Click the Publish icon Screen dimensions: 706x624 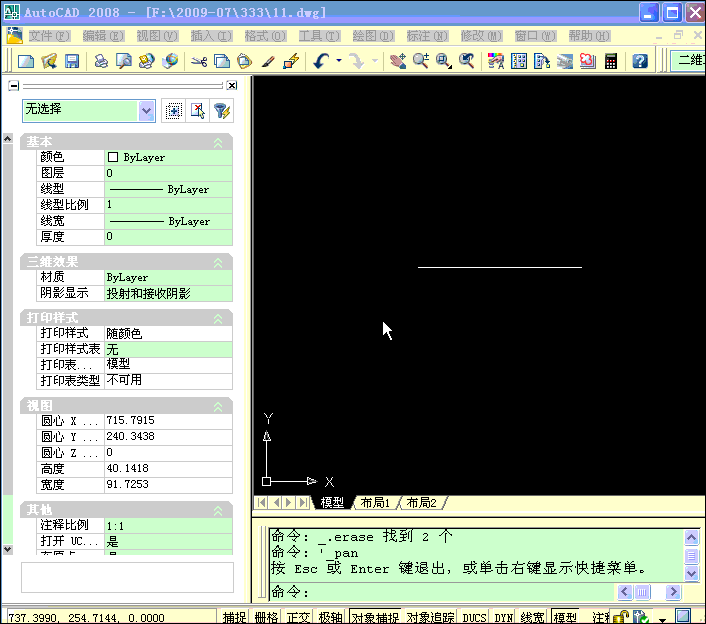147,61
